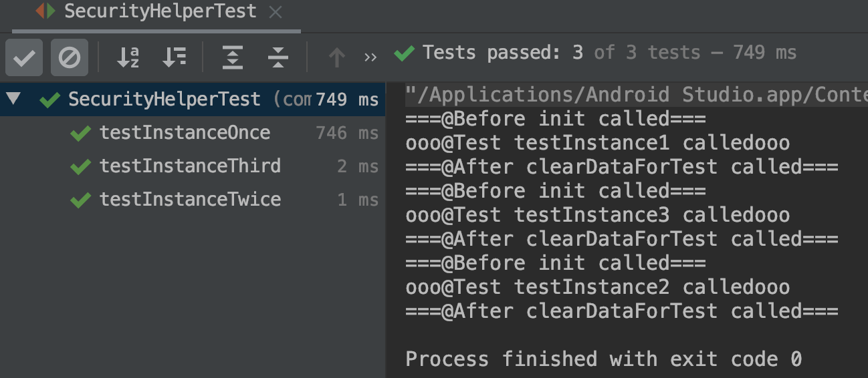The image size is (868, 378).
Task: Sort tests by duration
Action: point(174,58)
